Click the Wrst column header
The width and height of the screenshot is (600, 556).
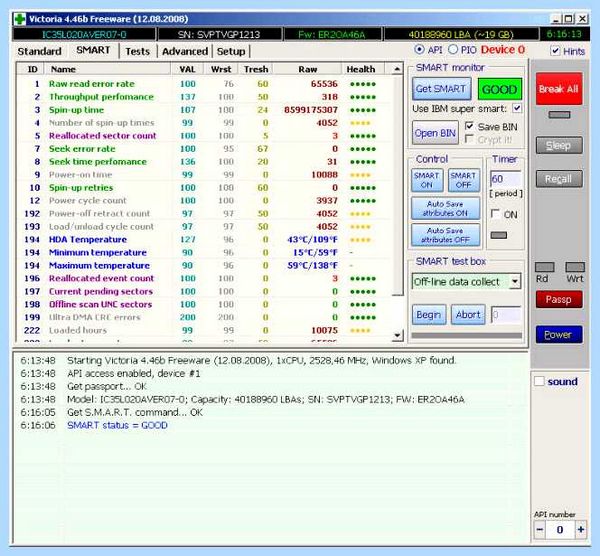pos(221,69)
